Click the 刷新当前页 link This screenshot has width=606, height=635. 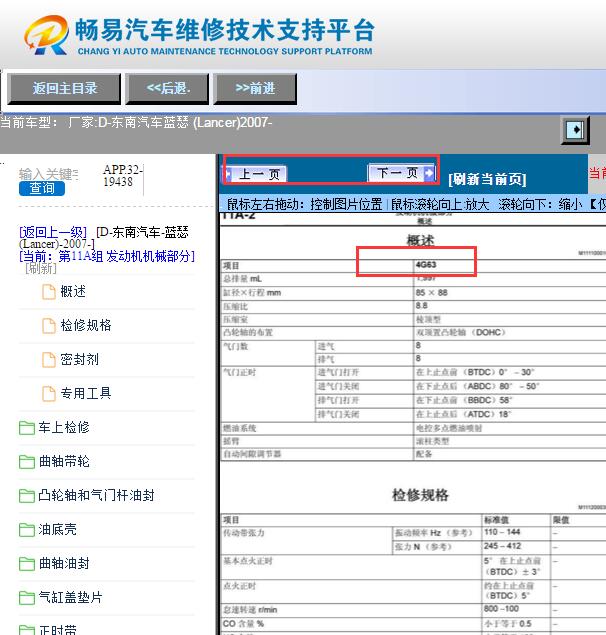pos(487,179)
